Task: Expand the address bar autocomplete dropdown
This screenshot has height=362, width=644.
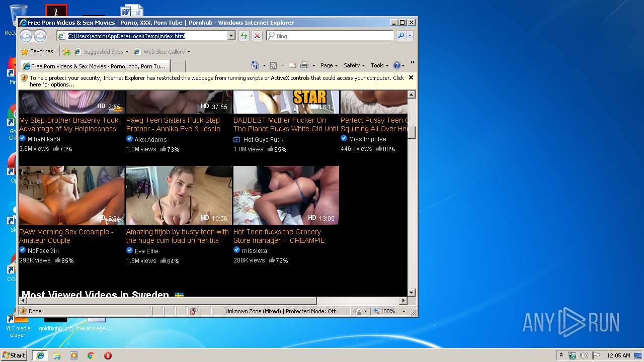Action: [x=231, y=36]
